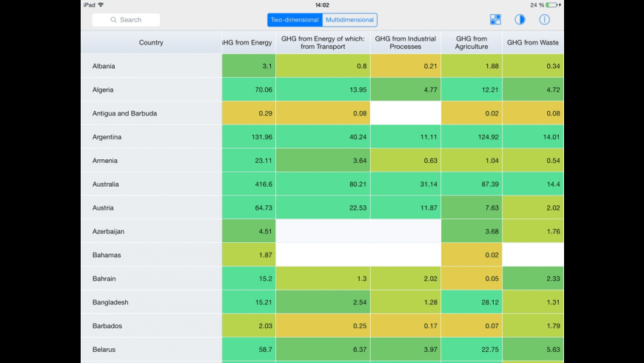Sort by GHG from Energy header
The image size is (644, 363).
click(x=249, y=42)
